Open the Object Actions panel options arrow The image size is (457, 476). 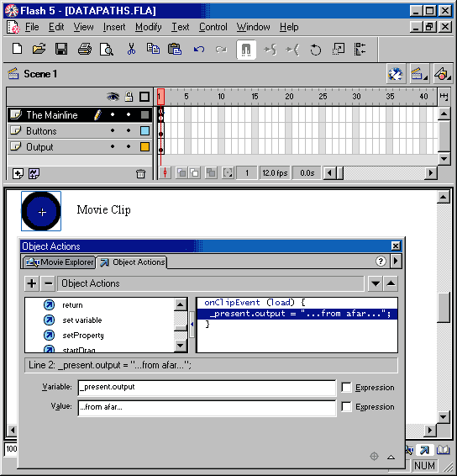(x=396, y=261)
